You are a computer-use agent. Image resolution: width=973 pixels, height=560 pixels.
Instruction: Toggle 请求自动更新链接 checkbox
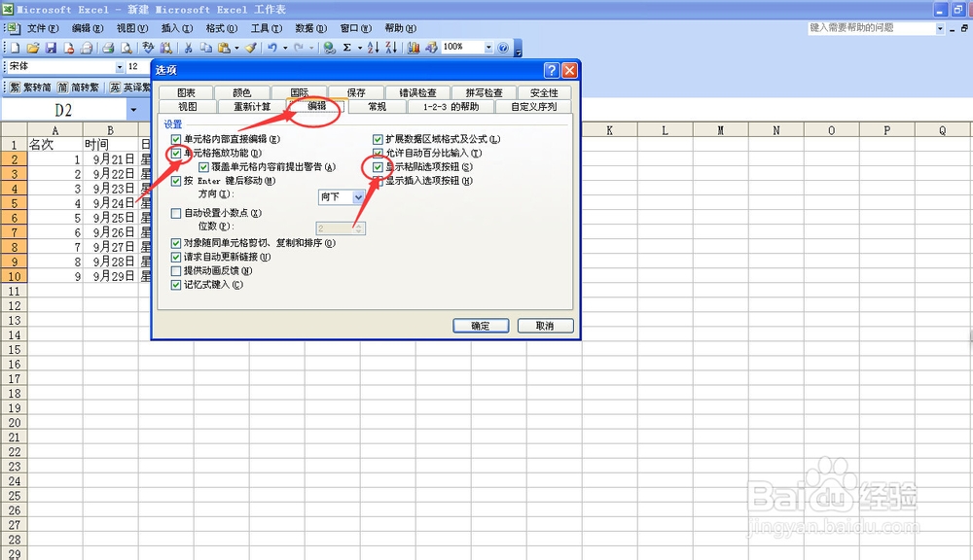[176, 257]
